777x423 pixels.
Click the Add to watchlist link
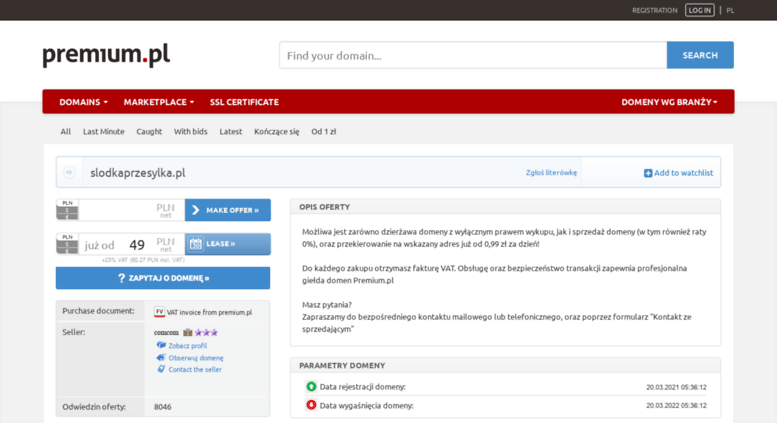pos(683,173)
